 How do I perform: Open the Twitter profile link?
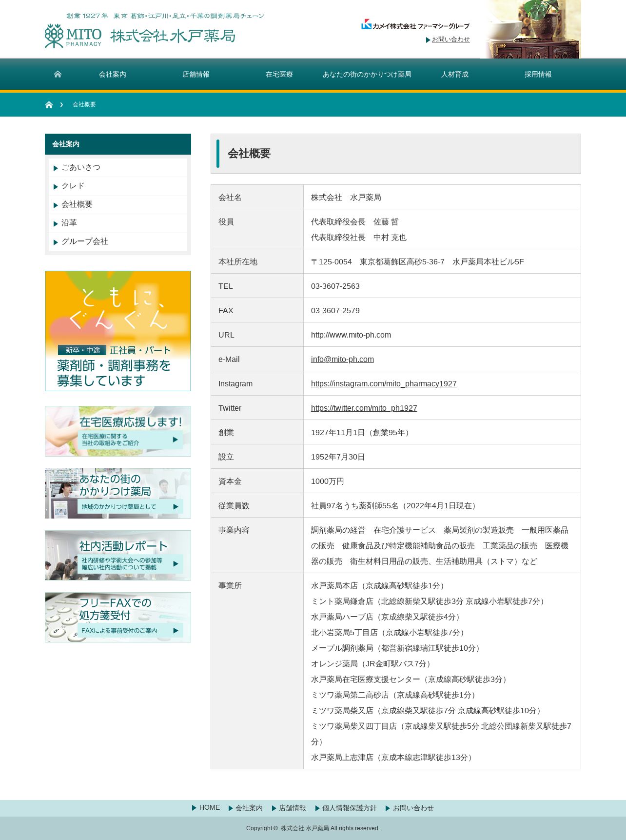click(x=364, y=408)
